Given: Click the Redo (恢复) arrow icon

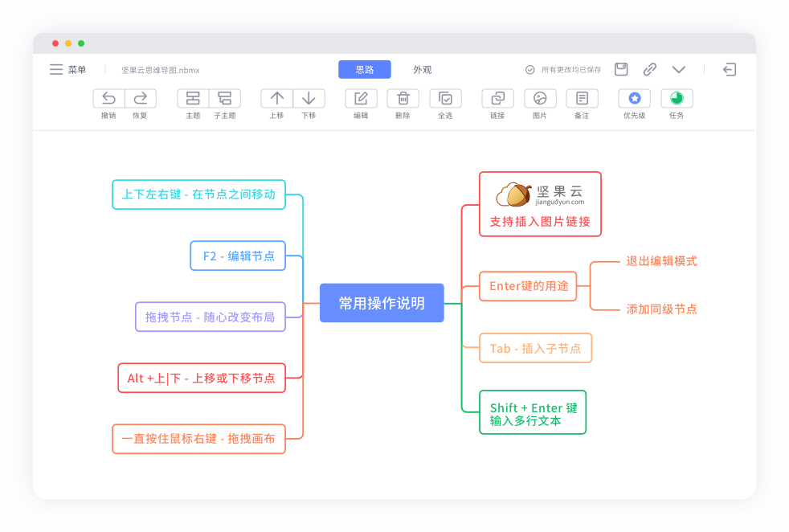Looking at the screenshot, I should point(141,98).
